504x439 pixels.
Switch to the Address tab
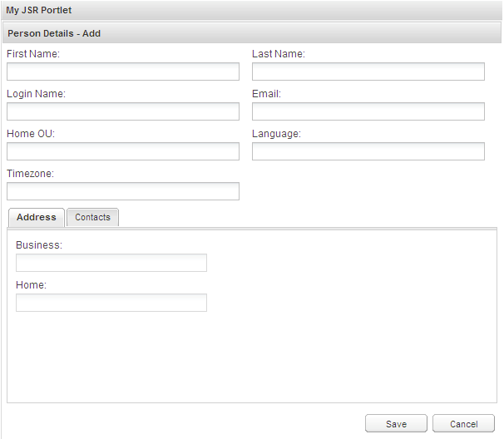click(x=37, y=217)
